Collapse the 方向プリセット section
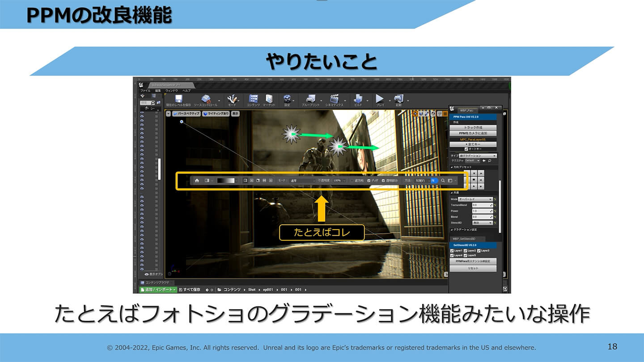This screenshot has height=362, width=644. tap(452, 167)
